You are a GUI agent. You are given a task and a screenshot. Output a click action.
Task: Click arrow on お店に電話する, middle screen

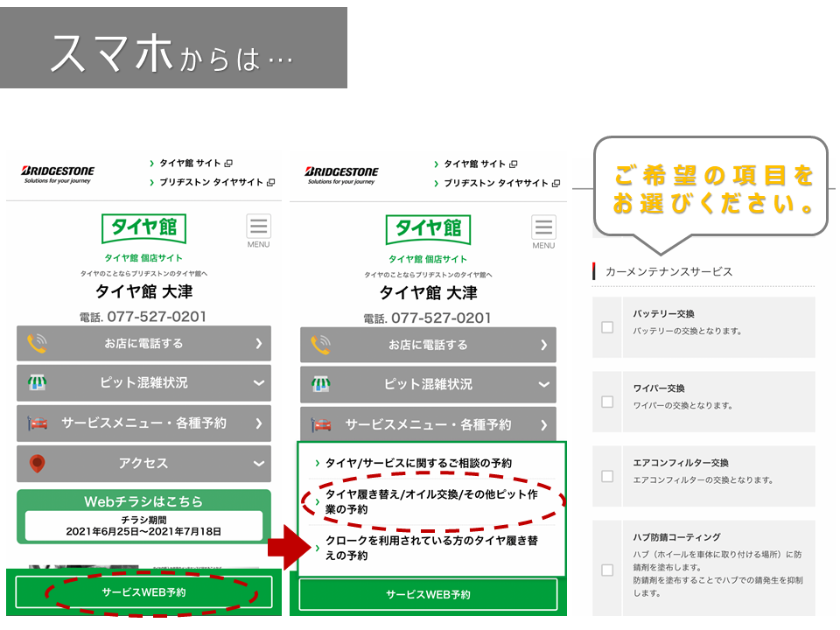click(543, 345)
